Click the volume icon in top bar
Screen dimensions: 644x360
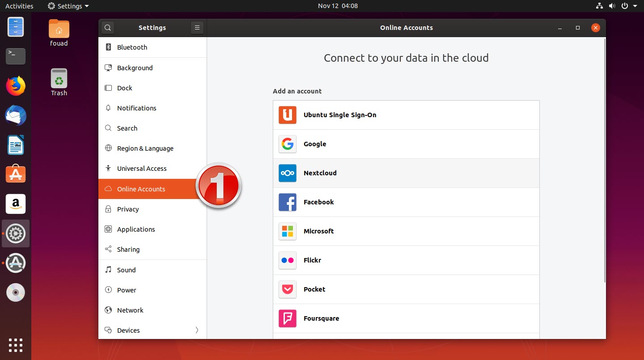coord(612,6)
